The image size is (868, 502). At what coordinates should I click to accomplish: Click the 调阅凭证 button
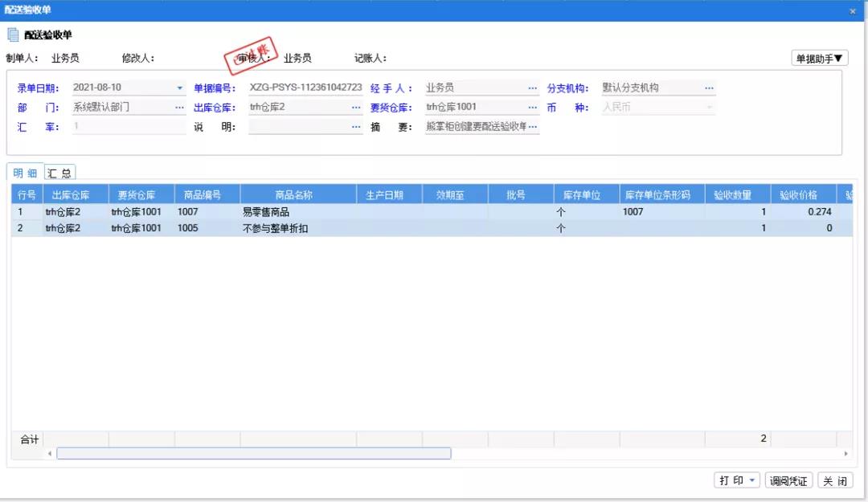click(x=788, y=480)
